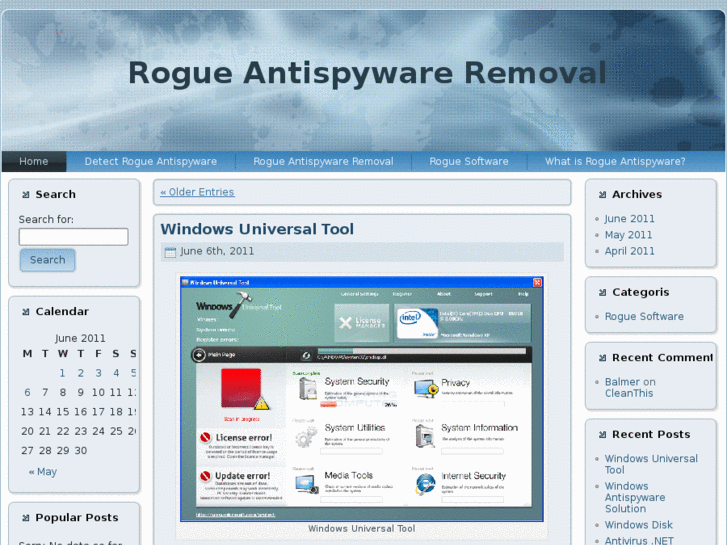Open Windows Disk recent post
Viewport: 727px width, 545px height.
point(638,525)
